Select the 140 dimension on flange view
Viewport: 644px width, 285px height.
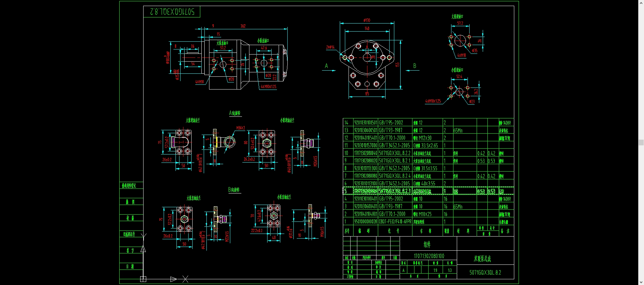coord(367,29)
